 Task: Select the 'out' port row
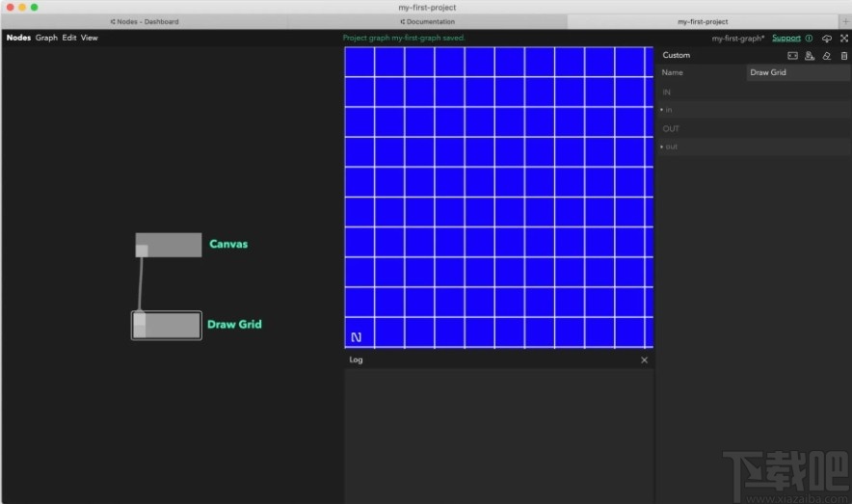pos(754,146)
